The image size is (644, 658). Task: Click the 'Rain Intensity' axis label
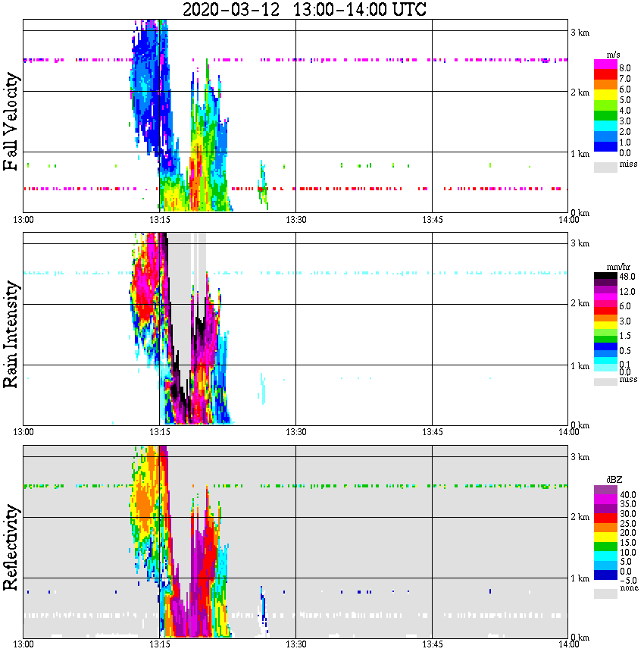click(x=11, y=334)
